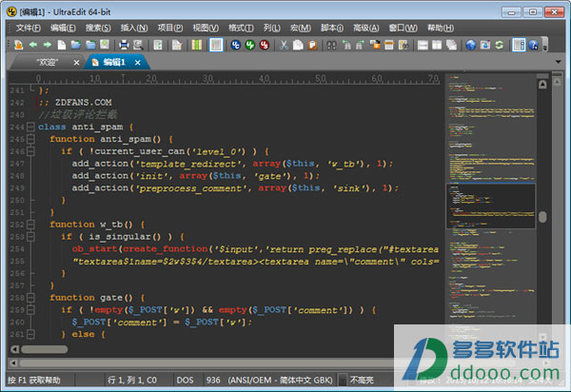Screen dimensions: 571x392
Task: Tile windows horizontally using the toolbar icon
Action: 423,45
